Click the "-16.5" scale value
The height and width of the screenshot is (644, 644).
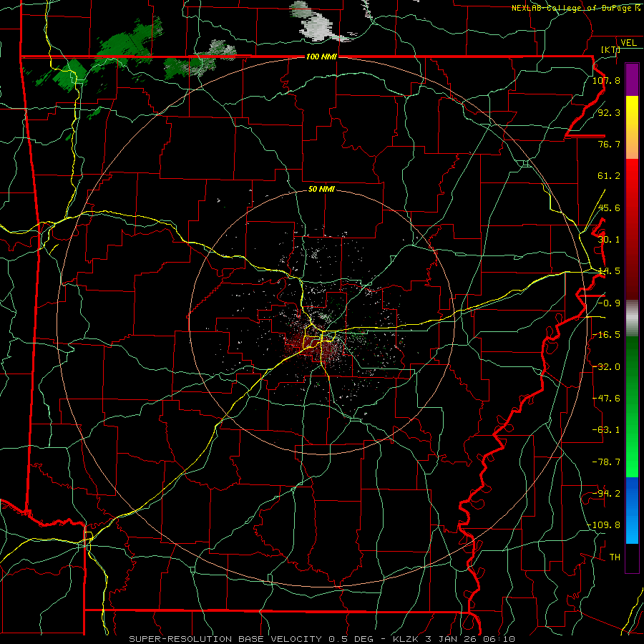pyautogui.click(x=606, y=335)
